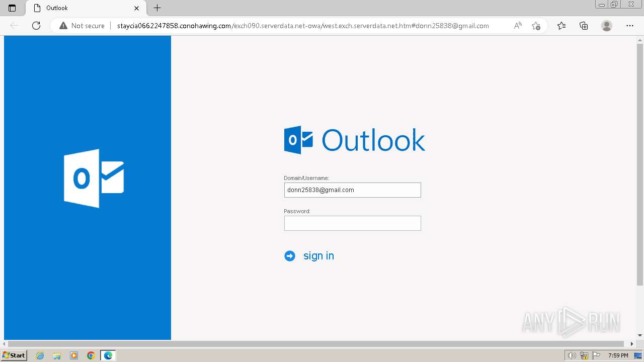Open the Action Center flag icon

(596, 355)
